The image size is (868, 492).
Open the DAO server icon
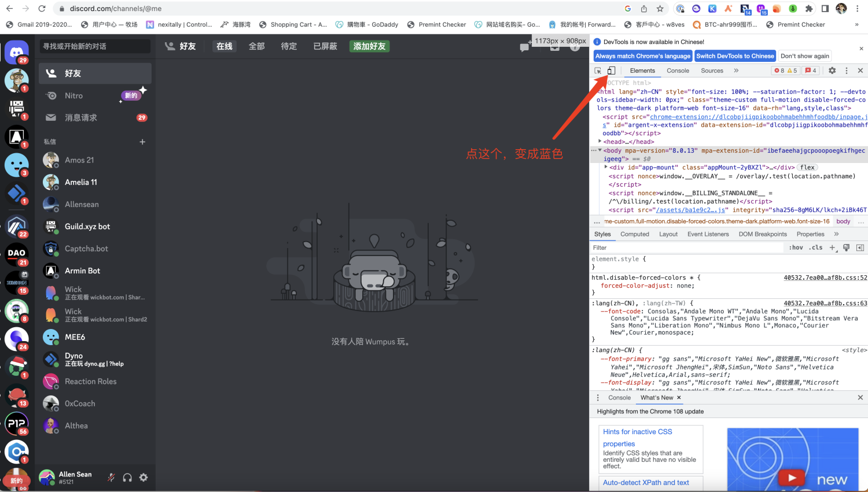17,253
